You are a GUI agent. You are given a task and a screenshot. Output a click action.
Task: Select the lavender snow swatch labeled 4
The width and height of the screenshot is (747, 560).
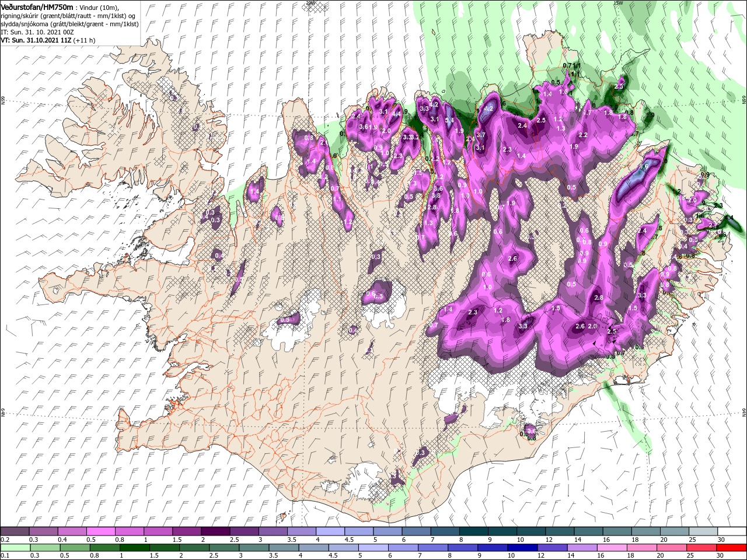point(329,531)
